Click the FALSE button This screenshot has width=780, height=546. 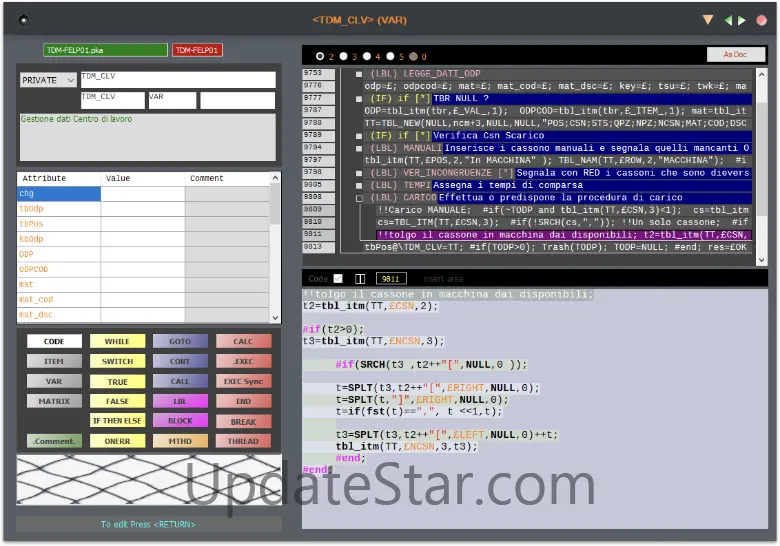pos(117,401)
